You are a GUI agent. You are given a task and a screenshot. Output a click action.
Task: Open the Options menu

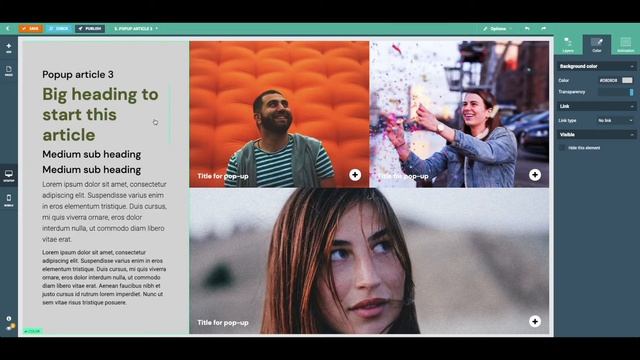point(497,29)
